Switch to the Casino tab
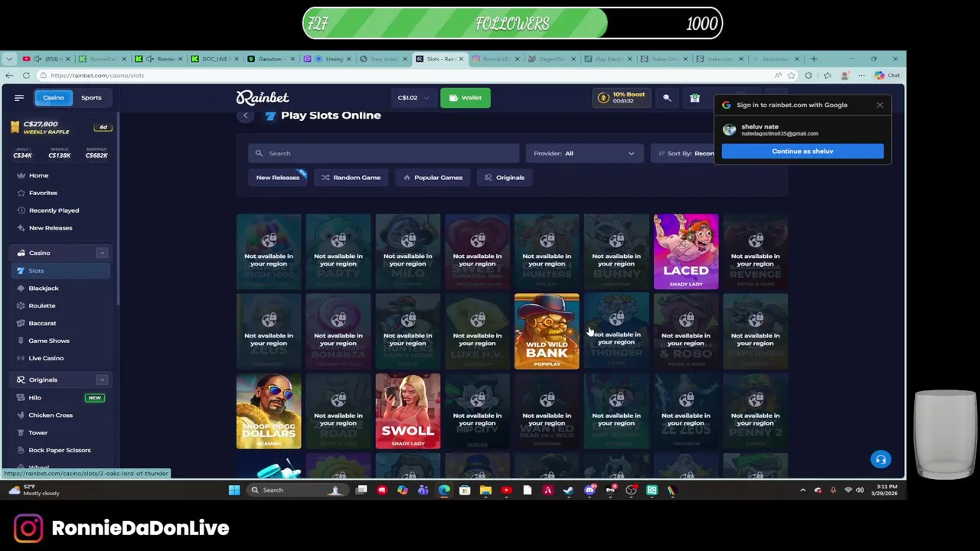 pyautogui.click(x=54, y=97)
